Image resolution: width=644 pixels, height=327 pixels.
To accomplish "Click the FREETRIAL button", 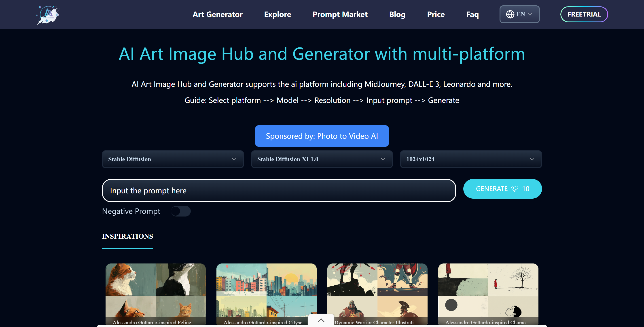I will point(584,14).
